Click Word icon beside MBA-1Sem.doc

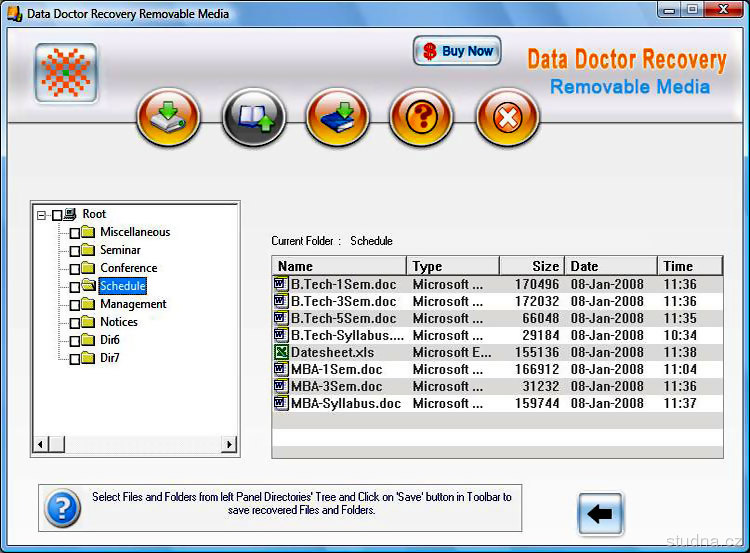281,369
